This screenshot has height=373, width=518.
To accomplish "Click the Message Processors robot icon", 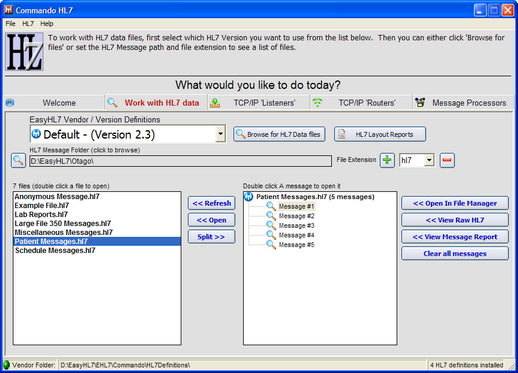I will (x=420, y=102).
